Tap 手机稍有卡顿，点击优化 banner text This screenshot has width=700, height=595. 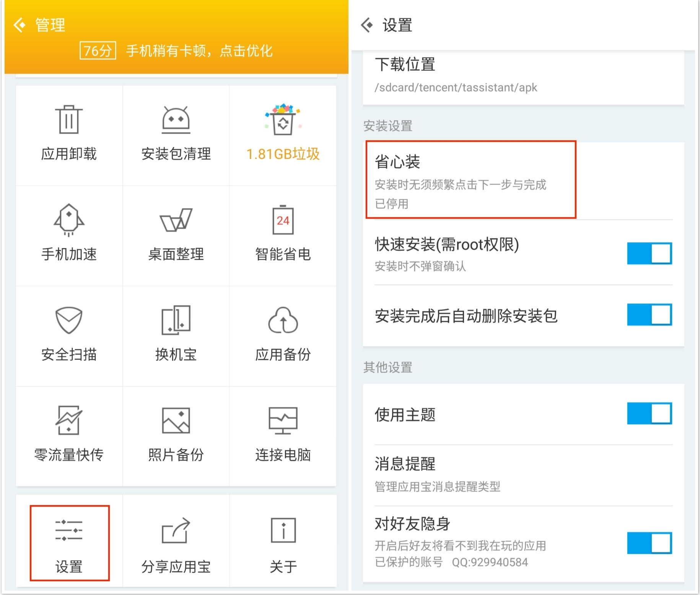(199, 50)
